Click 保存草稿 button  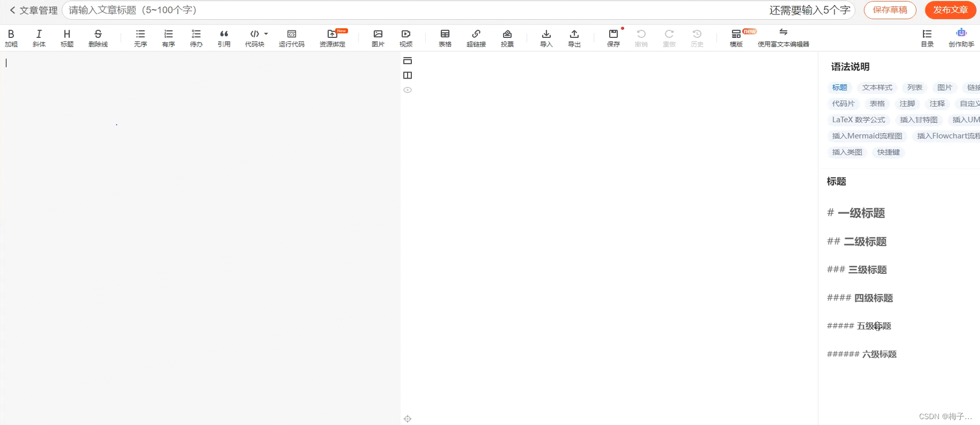tap(890, 10)
